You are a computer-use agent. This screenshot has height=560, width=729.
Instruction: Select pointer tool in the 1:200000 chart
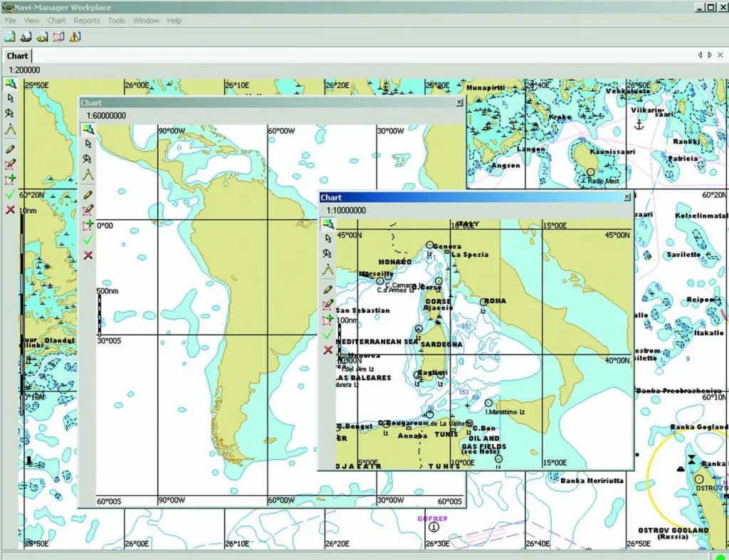[x=10, y=98]
